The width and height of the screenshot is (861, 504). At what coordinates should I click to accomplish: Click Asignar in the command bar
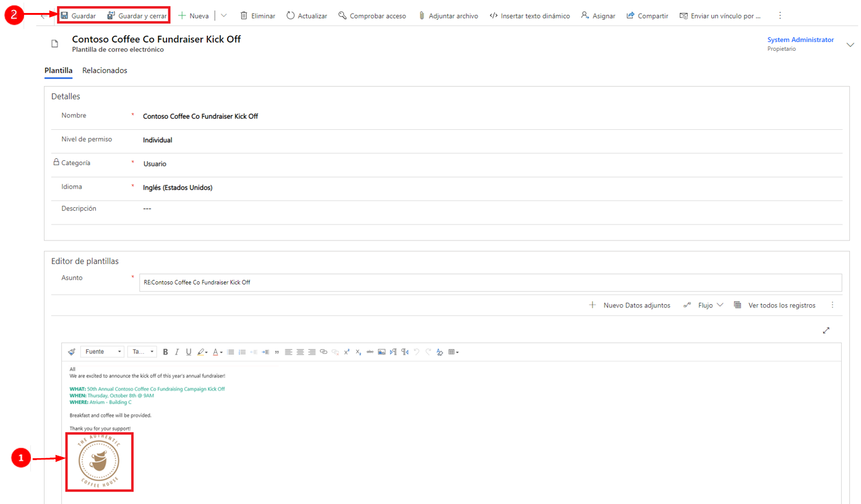pyautogui.click(x=598, y=15)
